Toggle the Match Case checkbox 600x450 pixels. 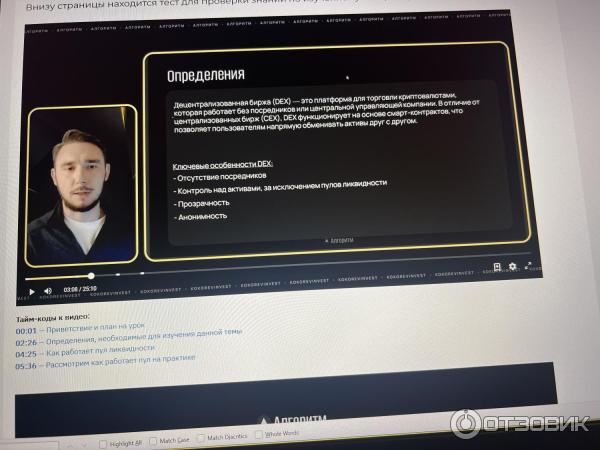[x=153, y=441]
